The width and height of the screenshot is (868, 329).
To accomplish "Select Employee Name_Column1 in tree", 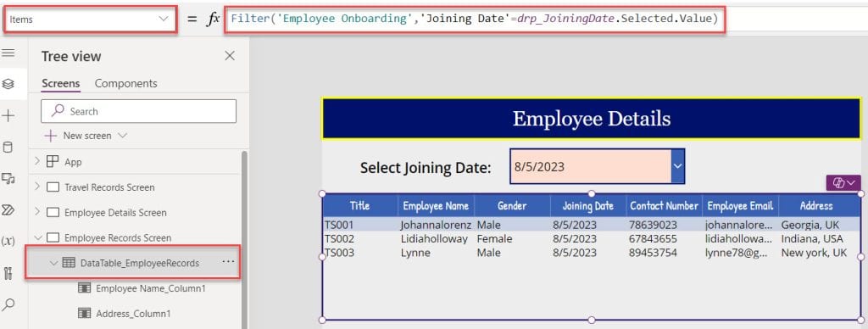I will [151, 288].
